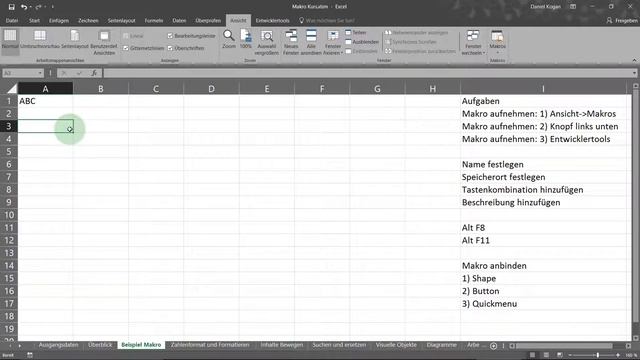Screen dimensions: 640x360
Task: Open ribbon display options icon
Action: [x=573, y=7]
